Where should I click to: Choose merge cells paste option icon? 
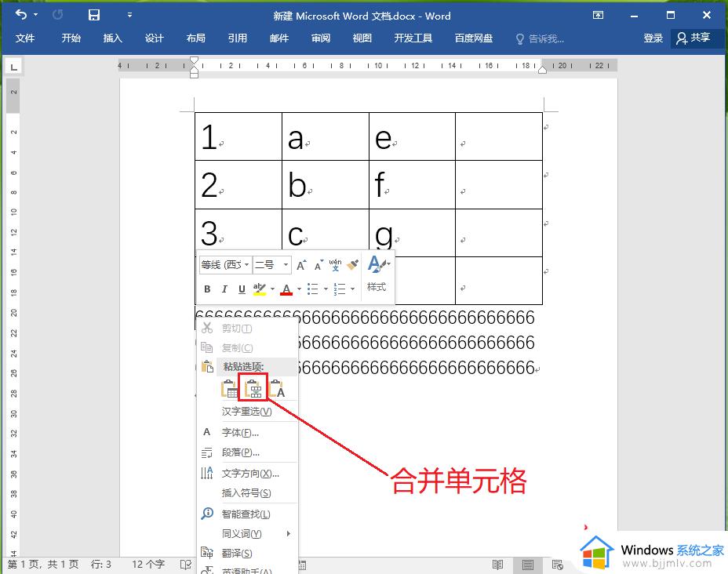pos(253,388)
